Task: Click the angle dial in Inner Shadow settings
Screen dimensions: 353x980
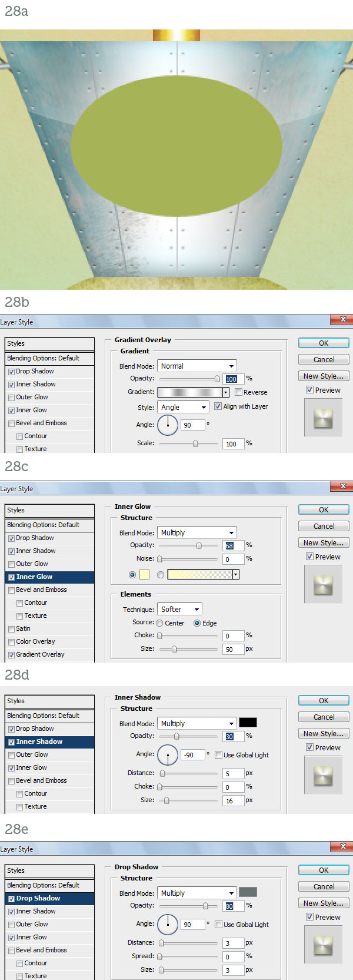Action: (x=168, y=754)
